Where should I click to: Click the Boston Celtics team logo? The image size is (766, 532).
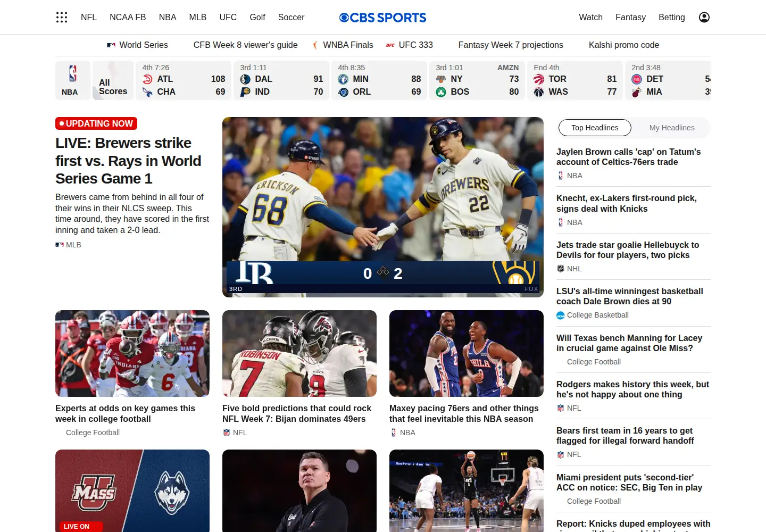tap(441, 92)
